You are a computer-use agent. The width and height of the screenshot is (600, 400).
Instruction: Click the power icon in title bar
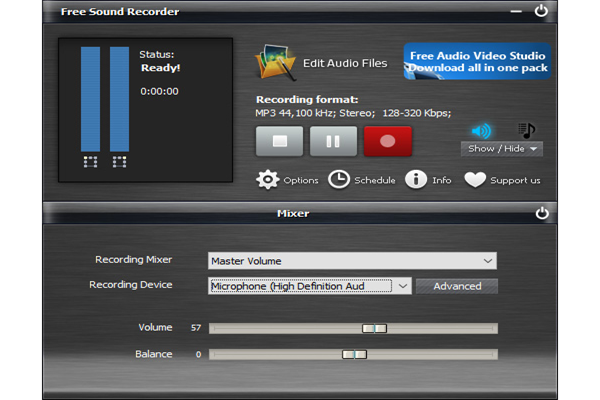541,12
